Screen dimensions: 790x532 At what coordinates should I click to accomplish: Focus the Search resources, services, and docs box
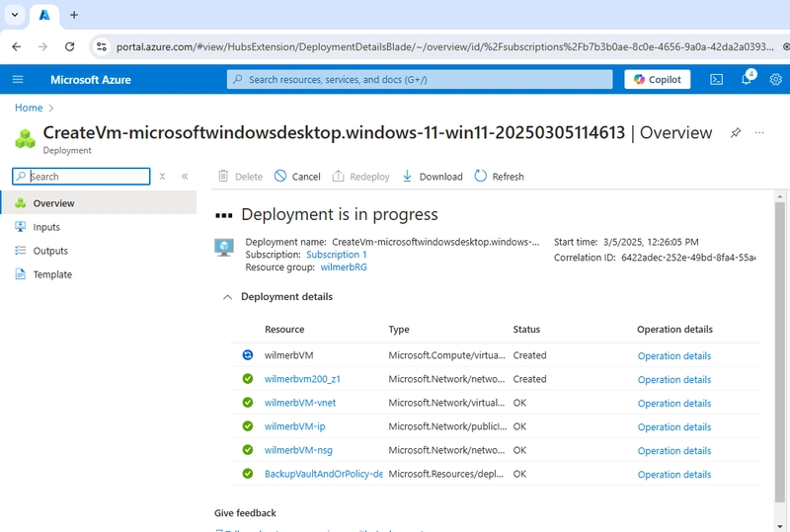tap(419, 79)
